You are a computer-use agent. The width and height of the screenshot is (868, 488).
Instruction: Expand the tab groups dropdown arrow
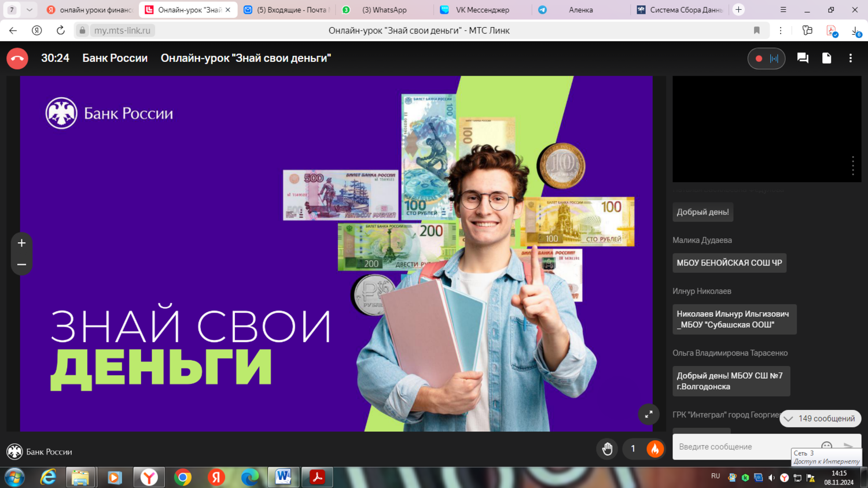[x=29, y=10]
